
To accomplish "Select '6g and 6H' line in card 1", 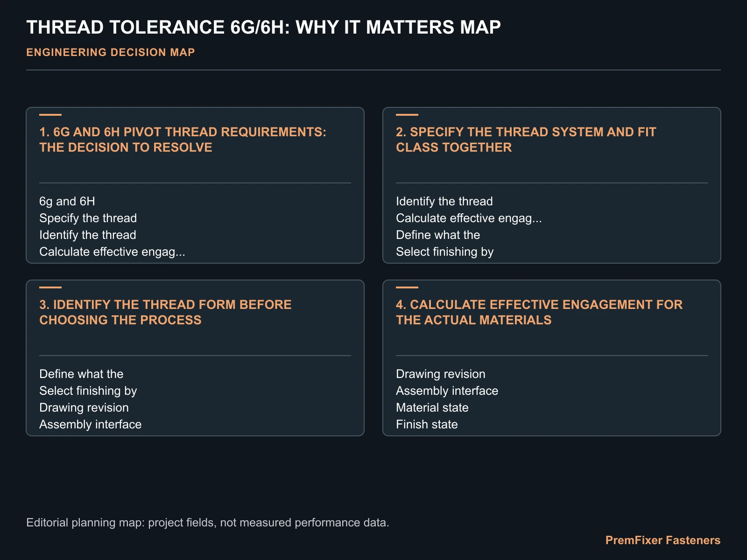I will coord(67,201).
